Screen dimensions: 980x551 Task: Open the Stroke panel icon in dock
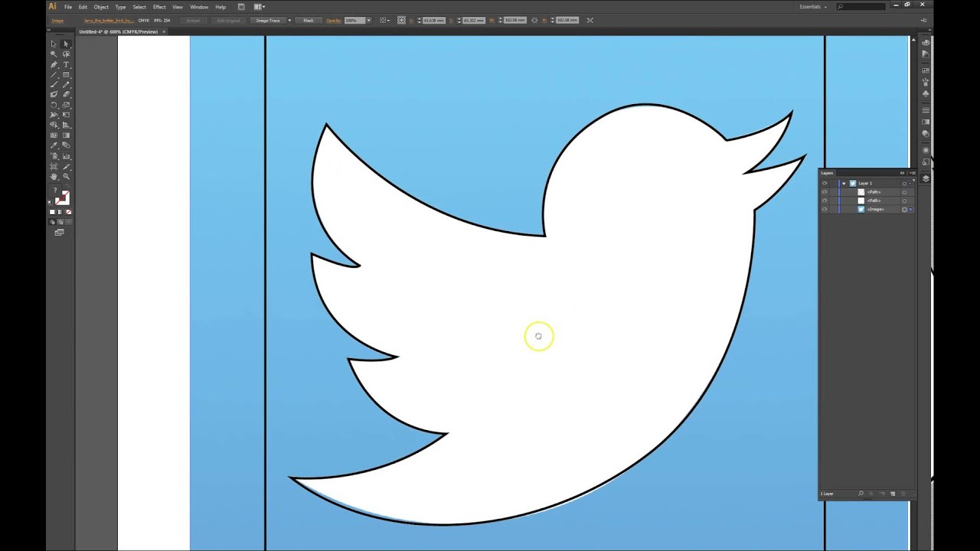(x=926, y=110)
